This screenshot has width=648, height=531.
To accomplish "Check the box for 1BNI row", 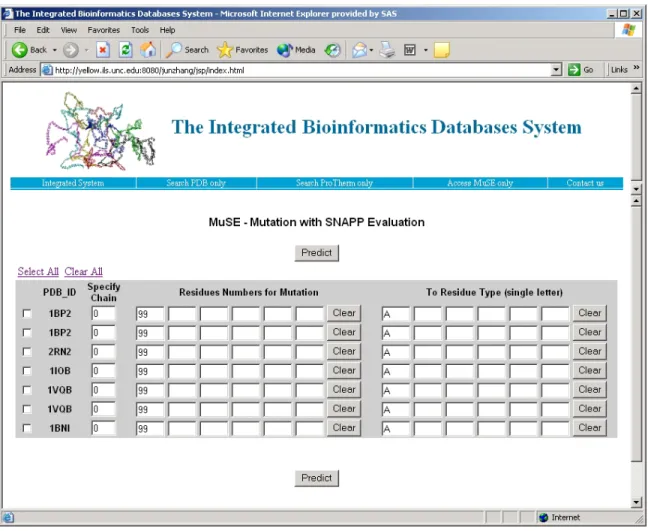I will (27, 428).
